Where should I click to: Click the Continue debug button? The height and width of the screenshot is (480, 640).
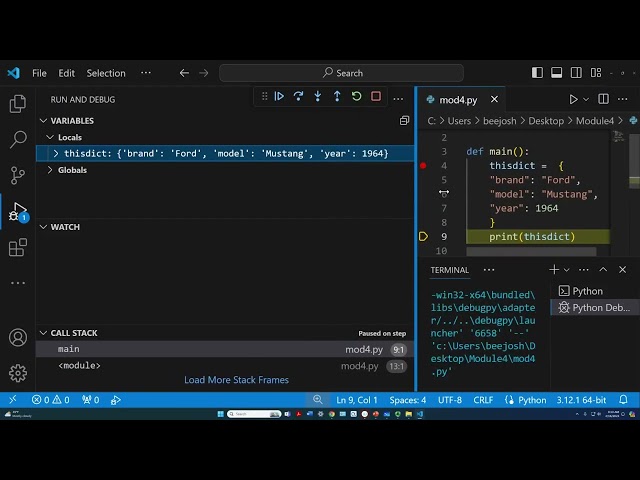pos(279,96)
